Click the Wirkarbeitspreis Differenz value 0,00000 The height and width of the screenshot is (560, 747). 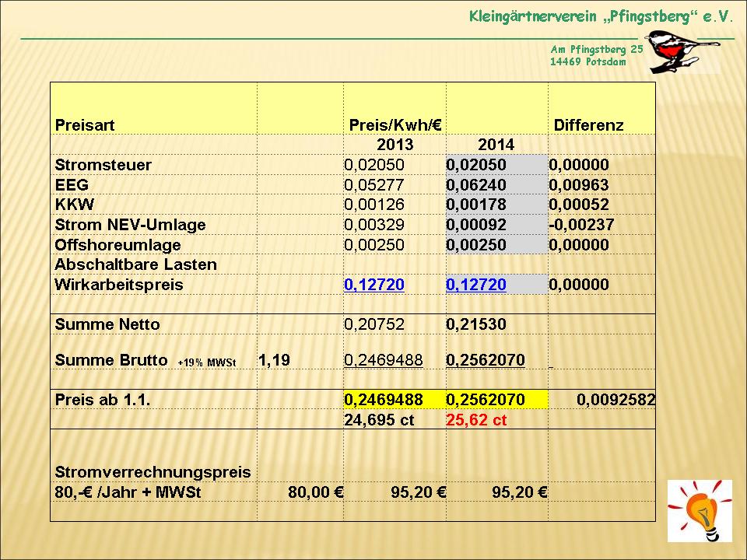(x=579, y=285)
